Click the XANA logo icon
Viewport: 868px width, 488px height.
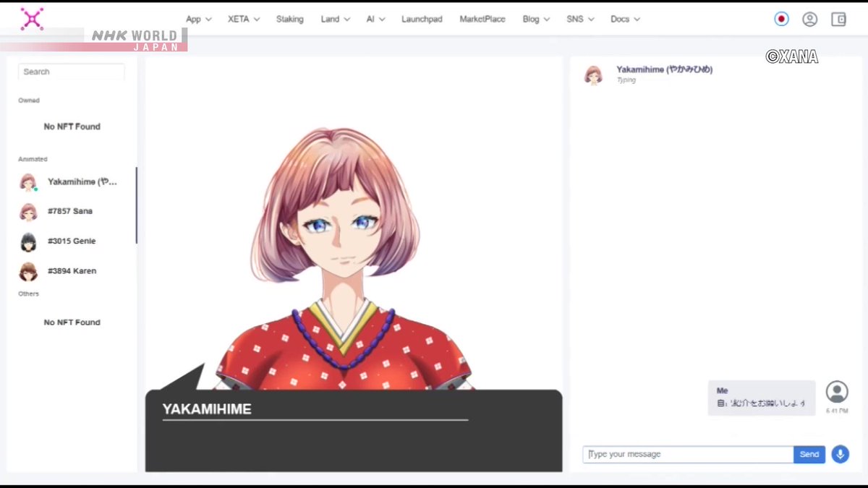coord(32,18)
